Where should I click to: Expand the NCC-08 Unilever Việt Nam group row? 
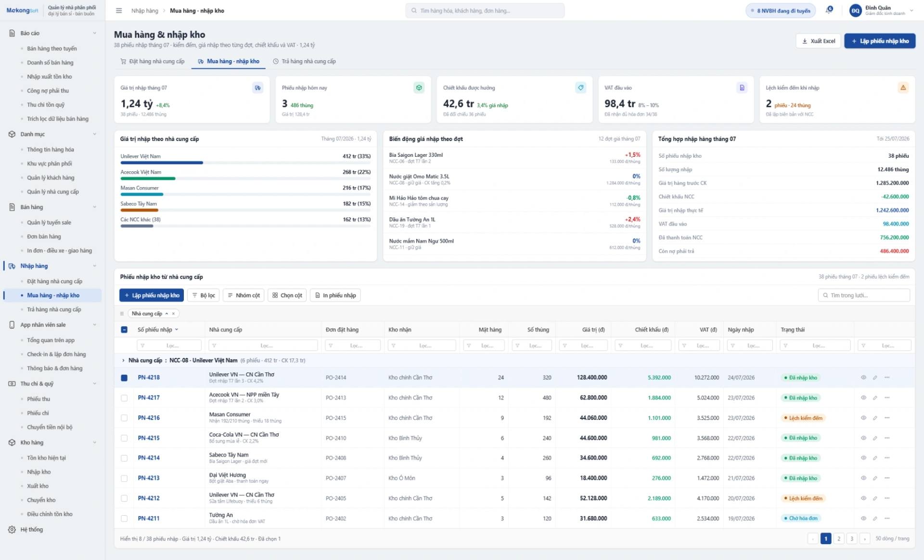click(x=123, y=360)
